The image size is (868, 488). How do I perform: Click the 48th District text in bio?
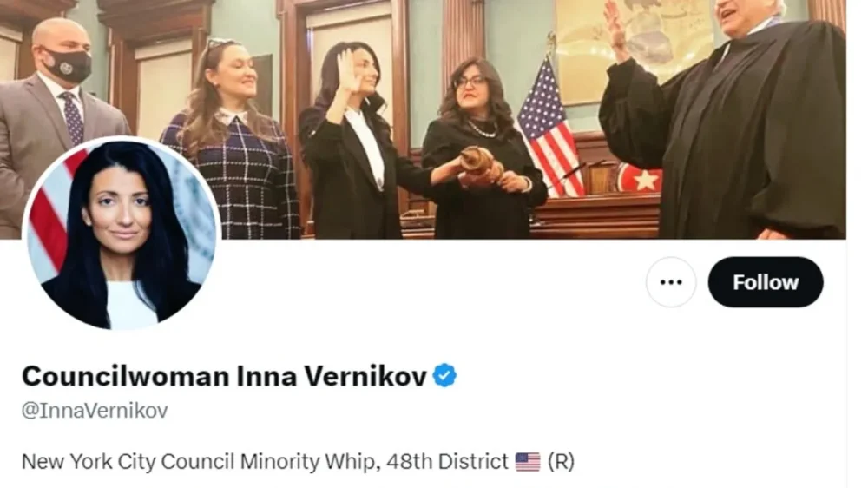pos(447,461)
